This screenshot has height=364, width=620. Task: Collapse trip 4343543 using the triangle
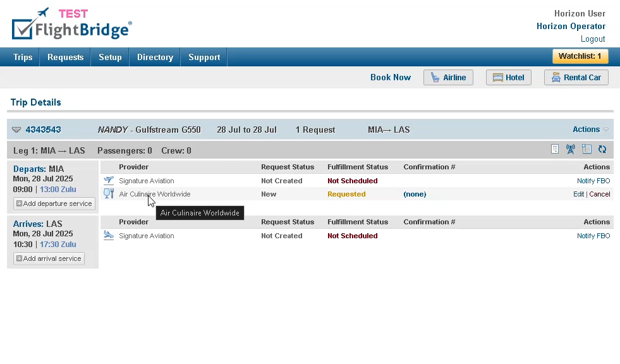(16, 130)
